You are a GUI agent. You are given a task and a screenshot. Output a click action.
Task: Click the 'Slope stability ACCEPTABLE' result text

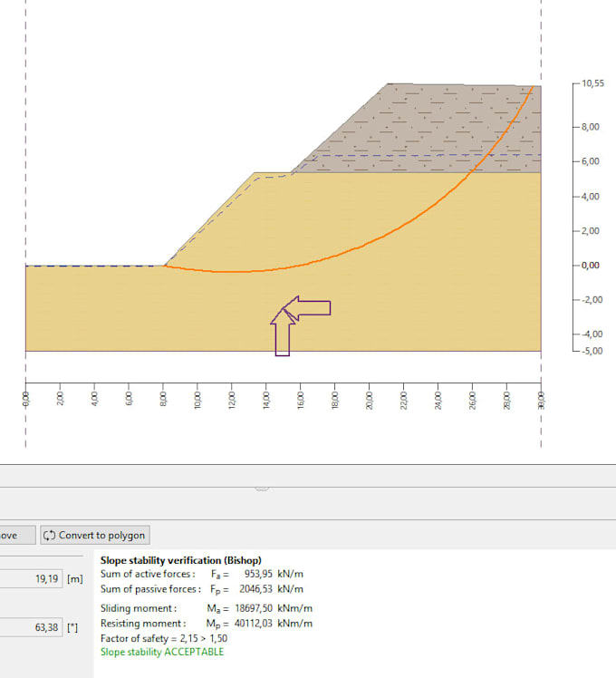(x=162, y=652)
